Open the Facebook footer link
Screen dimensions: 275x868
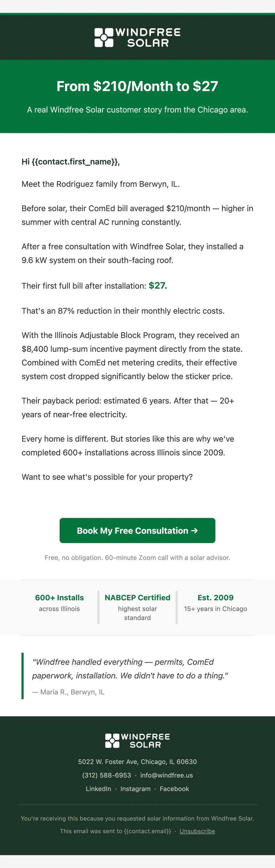coord(174,789)
